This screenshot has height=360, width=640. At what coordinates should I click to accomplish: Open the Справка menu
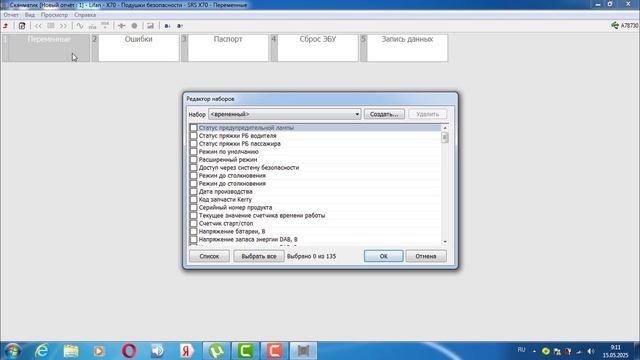85,15
